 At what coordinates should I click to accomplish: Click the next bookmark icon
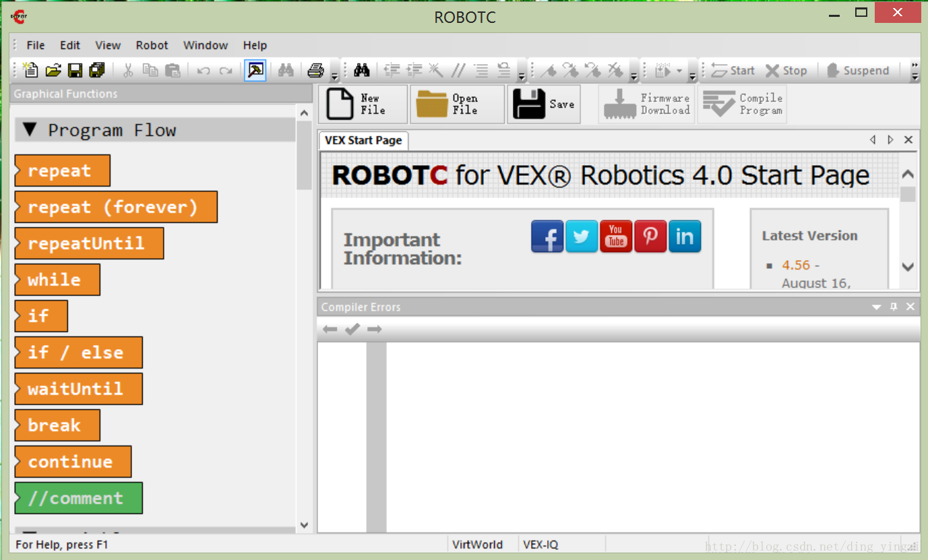point(571,70)
